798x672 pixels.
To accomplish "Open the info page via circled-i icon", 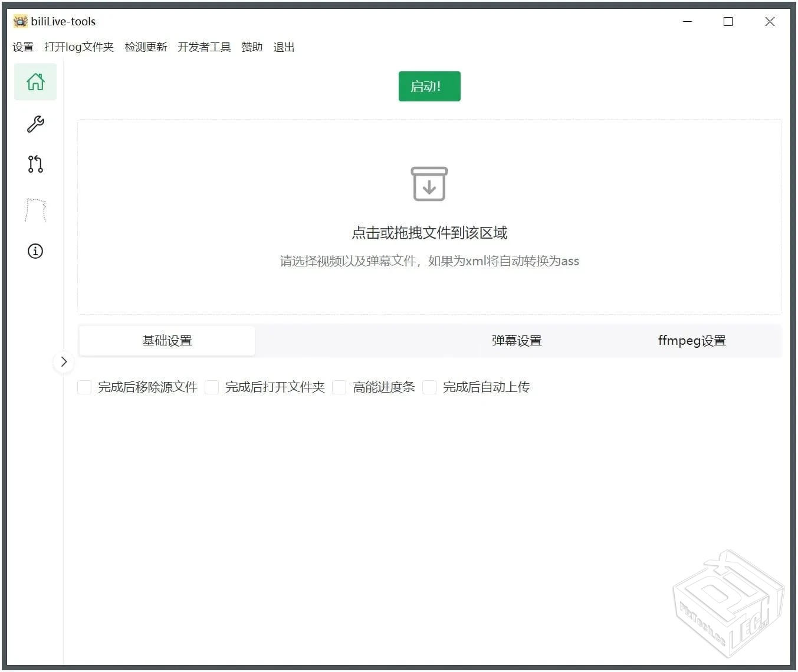I will point(35,251).
